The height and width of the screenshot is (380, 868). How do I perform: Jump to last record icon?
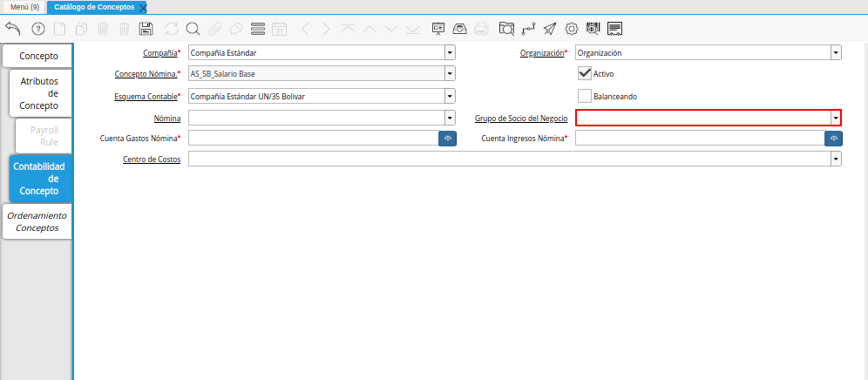[x=412, y=29]
